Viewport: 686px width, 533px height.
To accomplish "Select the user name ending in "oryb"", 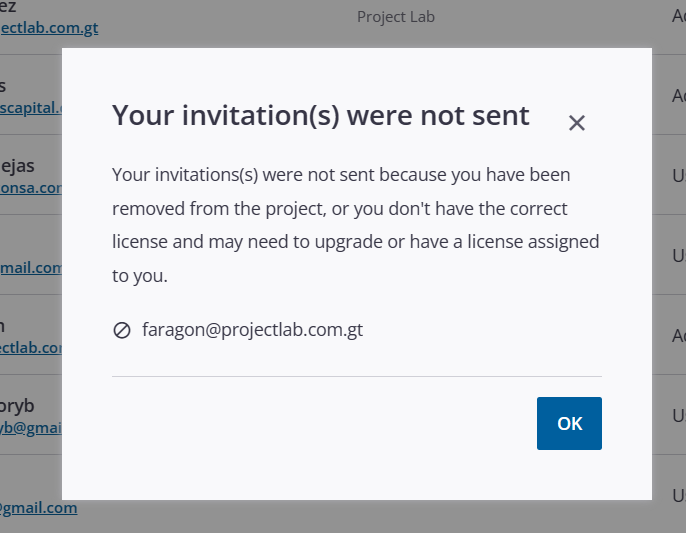I will pos(18,405).
